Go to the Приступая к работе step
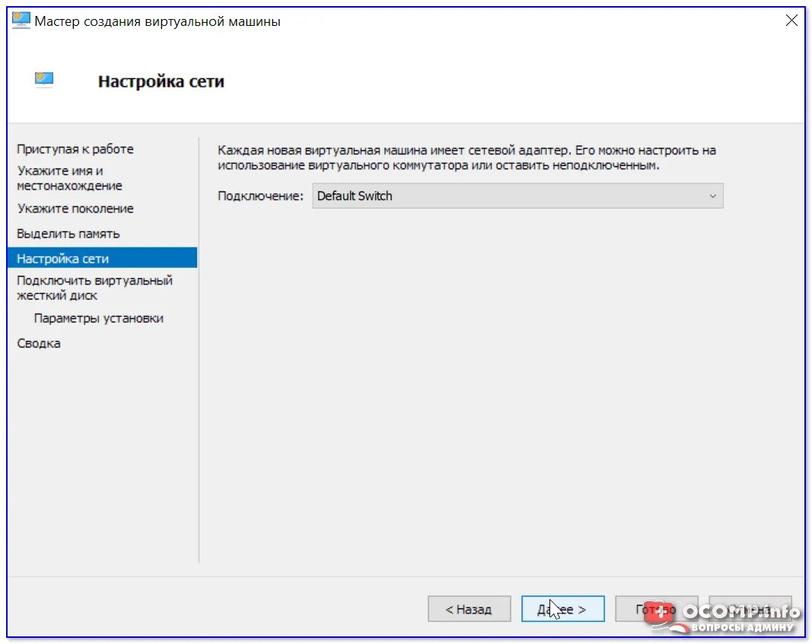812x644 pixels. coord(75,149)
